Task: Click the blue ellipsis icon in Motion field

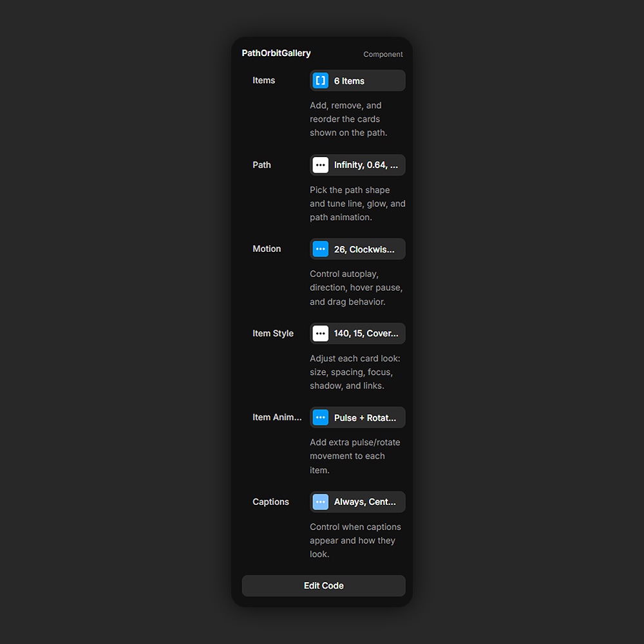Action: (x=320, y=249)
